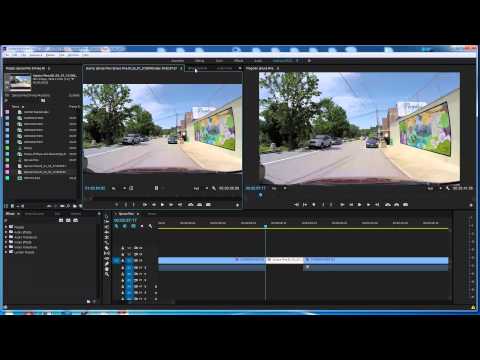Viewport: 480px width, 360px height.
Task: Open the File menu
Action: click(x=7, y=55)
